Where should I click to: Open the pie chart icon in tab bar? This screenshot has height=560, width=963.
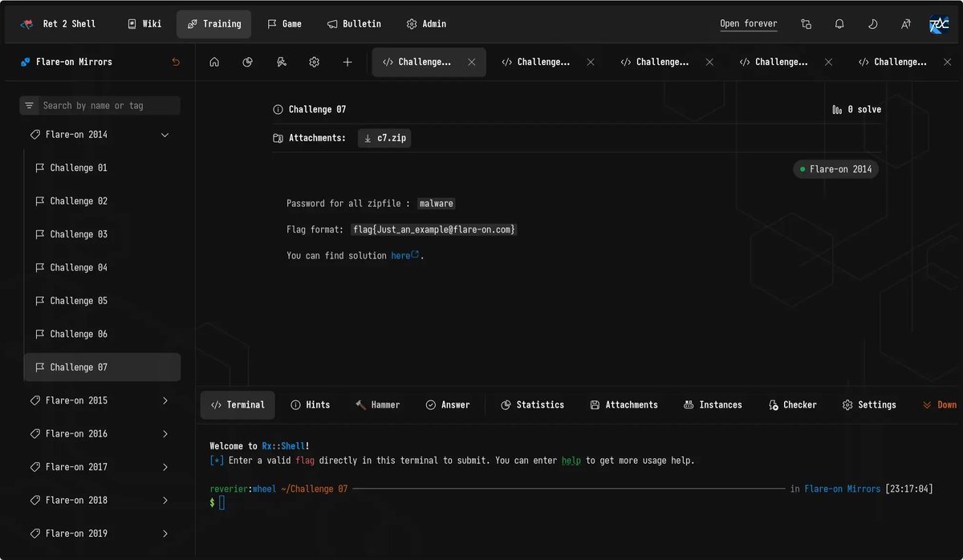click(247, 62)
